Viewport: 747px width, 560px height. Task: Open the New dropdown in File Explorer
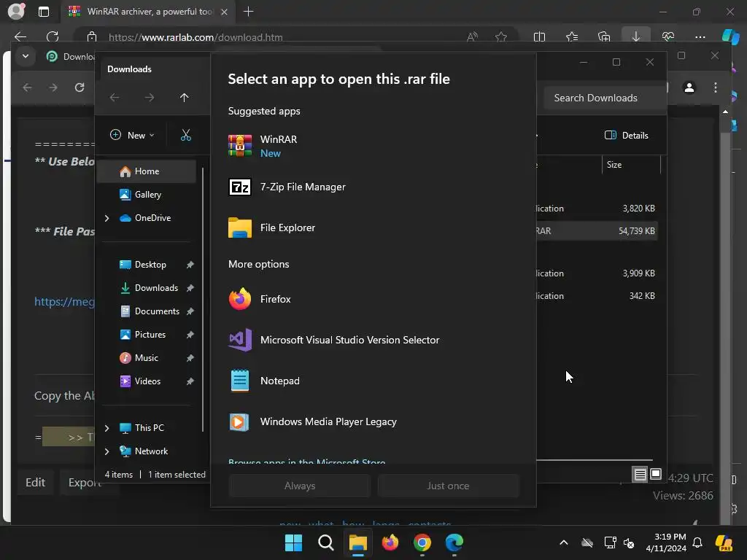(x=132, y=135)
